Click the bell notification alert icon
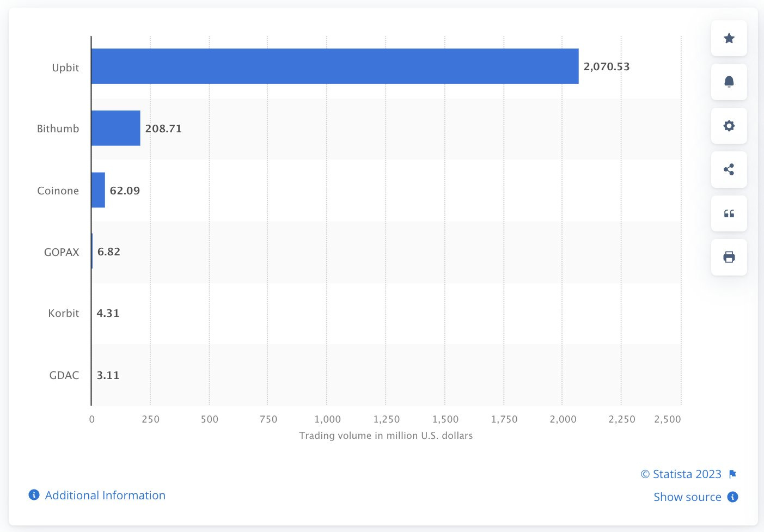 729,82
